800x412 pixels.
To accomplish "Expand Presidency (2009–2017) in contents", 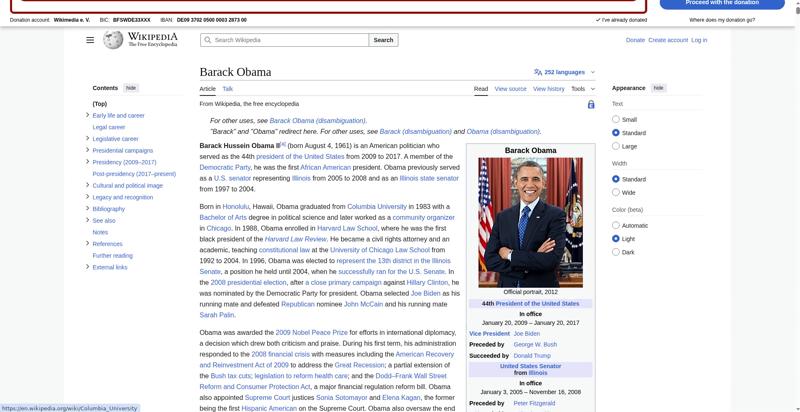I will tap(88, 162).
